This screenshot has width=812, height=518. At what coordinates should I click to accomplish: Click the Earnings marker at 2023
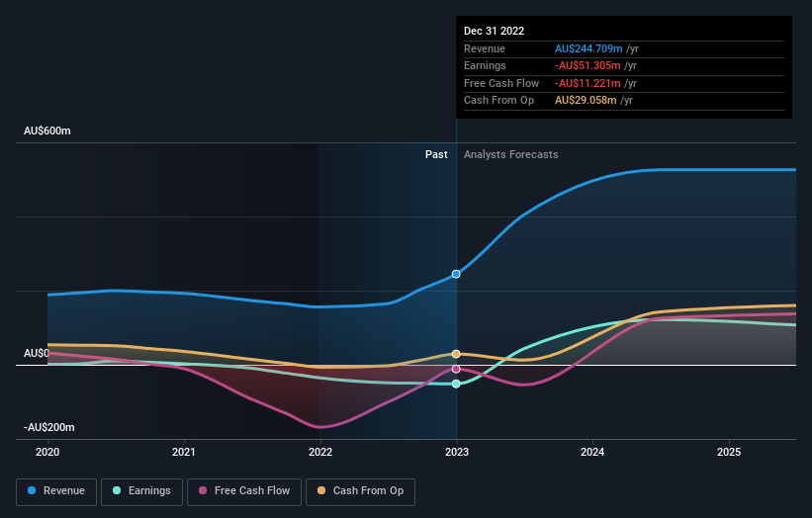tap(456, 384)
